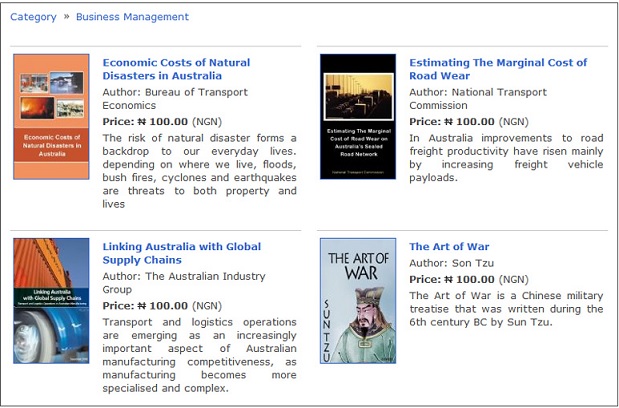The height and width of the screenshot is (408, 619).
Task: Select the National Transport Commission author text
Action: 478,98
